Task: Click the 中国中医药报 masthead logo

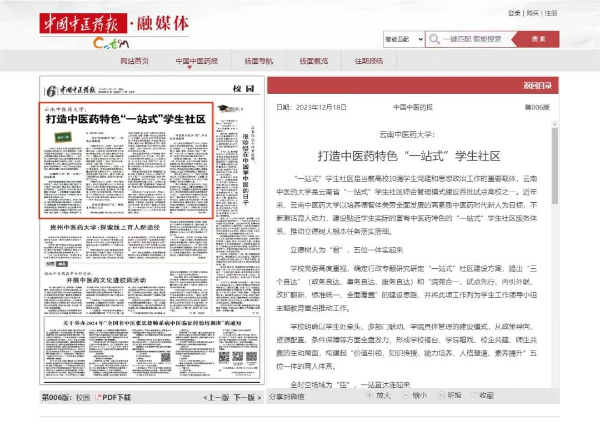Action: point(95,21)
